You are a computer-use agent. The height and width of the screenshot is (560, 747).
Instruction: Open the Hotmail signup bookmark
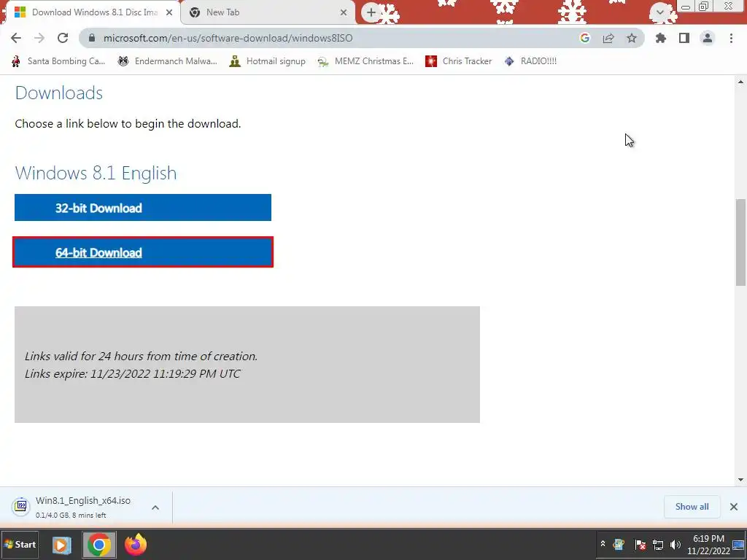pos(267,61)
